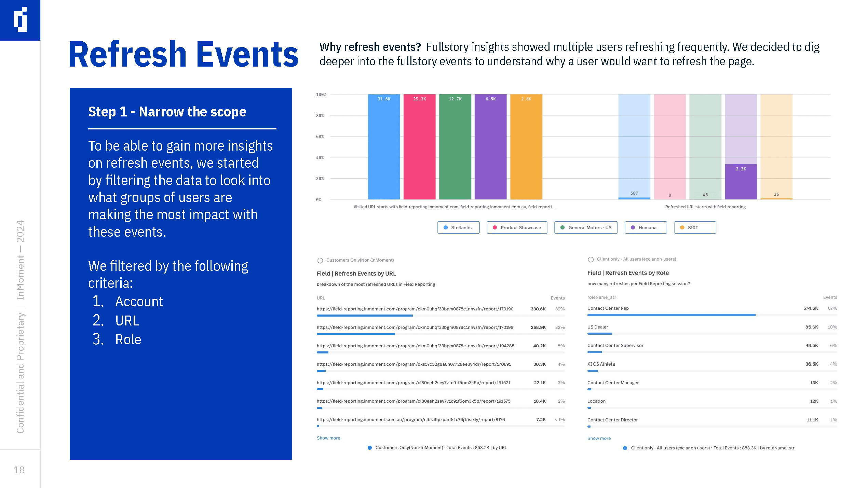Toggle the Product Showcase legend chip

pos(517,227)
